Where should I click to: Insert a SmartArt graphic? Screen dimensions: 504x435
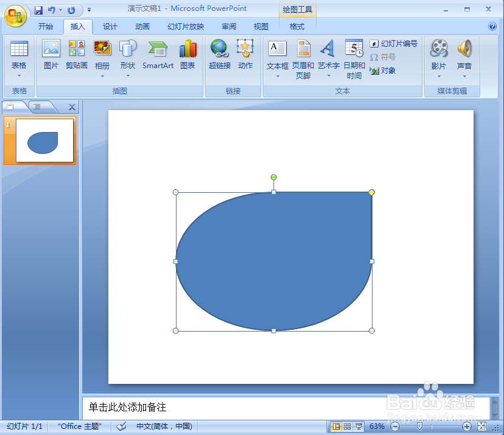point(158,55)
